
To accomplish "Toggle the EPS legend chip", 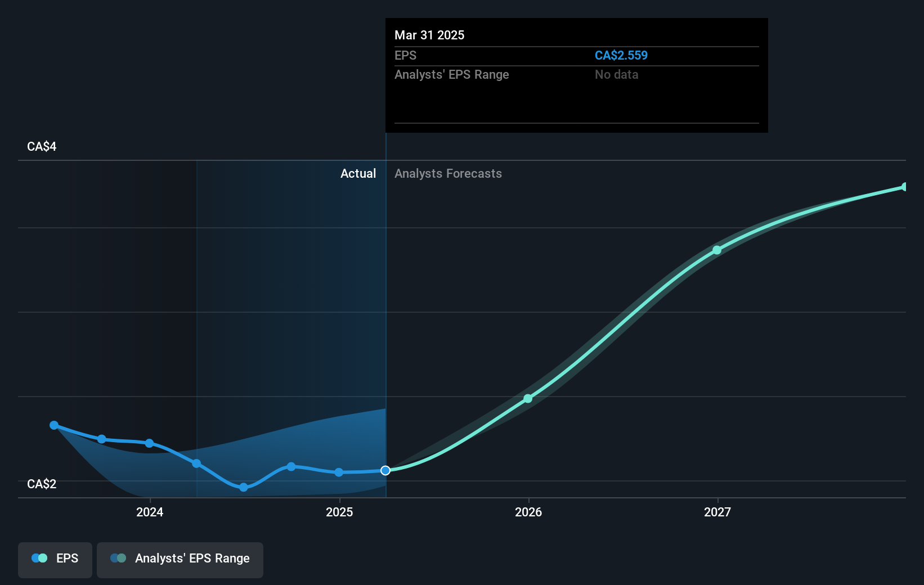I will click(55, 559).
